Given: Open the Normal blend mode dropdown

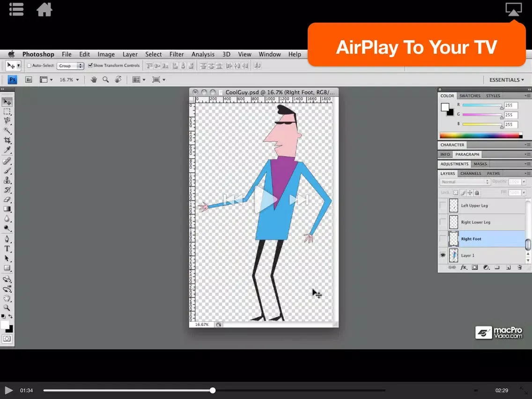Looking at the screenshot, I should (465, 182).
